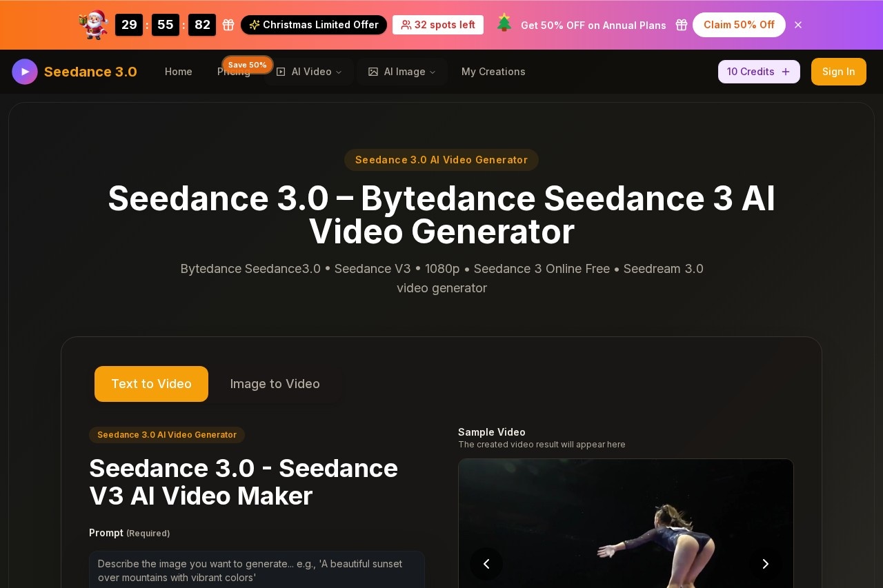Click the plus icon to add credits
883x588 pixels.
(786, 72)
